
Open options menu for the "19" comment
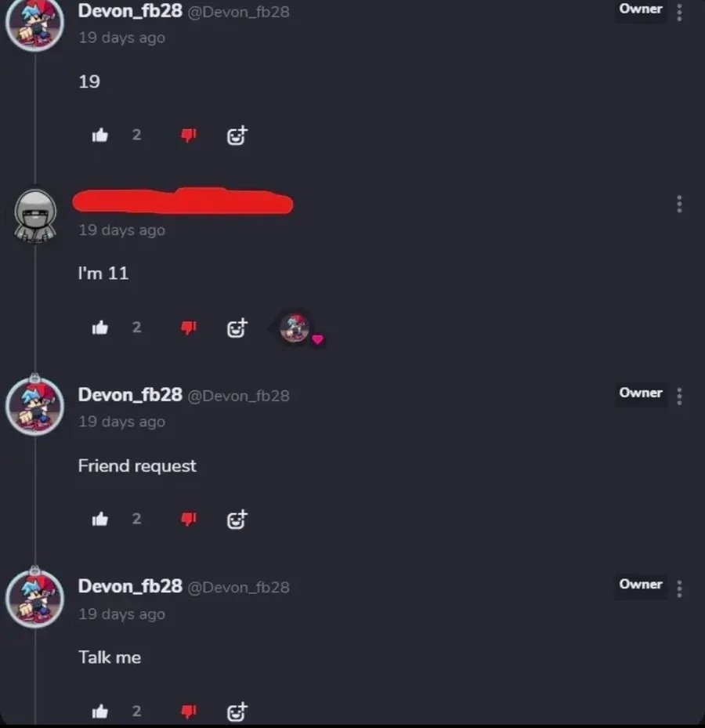click(x=679, y=13)
